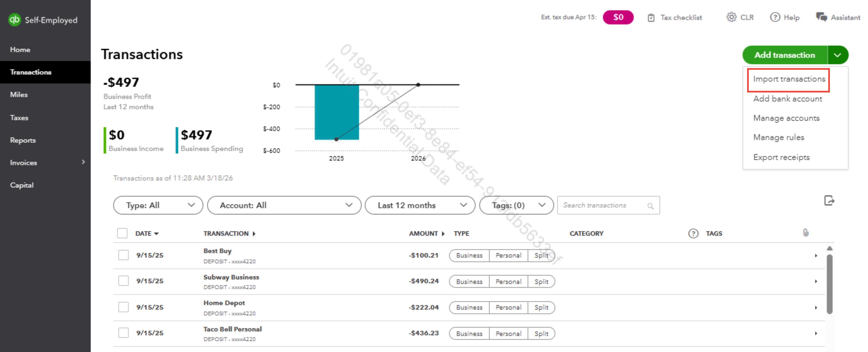
Task: Click the Add transaction button
Action: coord(784,55)
